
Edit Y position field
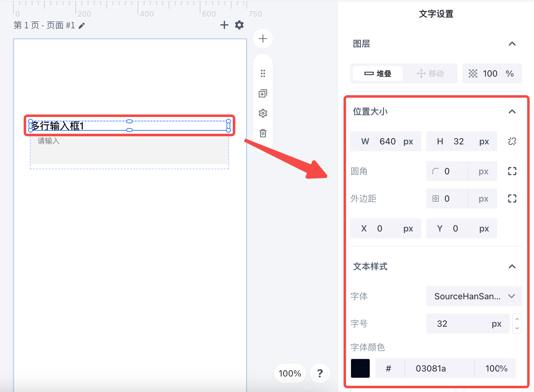(x=462, y=228)
